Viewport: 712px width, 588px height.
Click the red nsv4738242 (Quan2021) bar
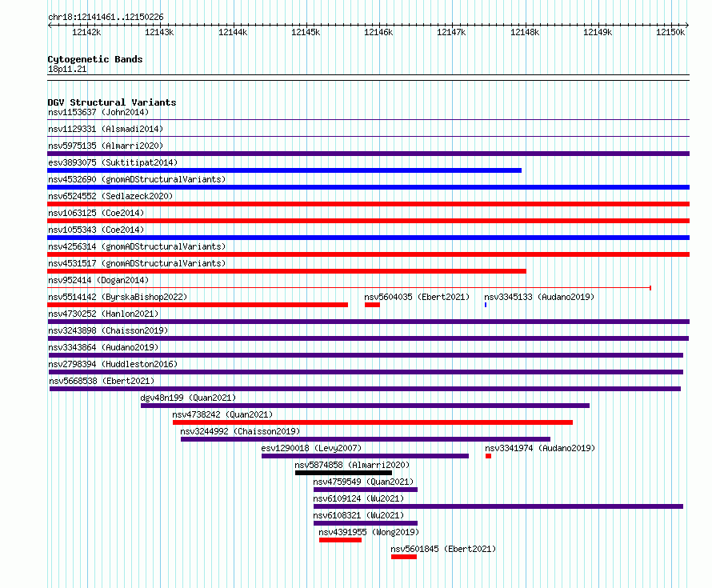tap(373, 422)
